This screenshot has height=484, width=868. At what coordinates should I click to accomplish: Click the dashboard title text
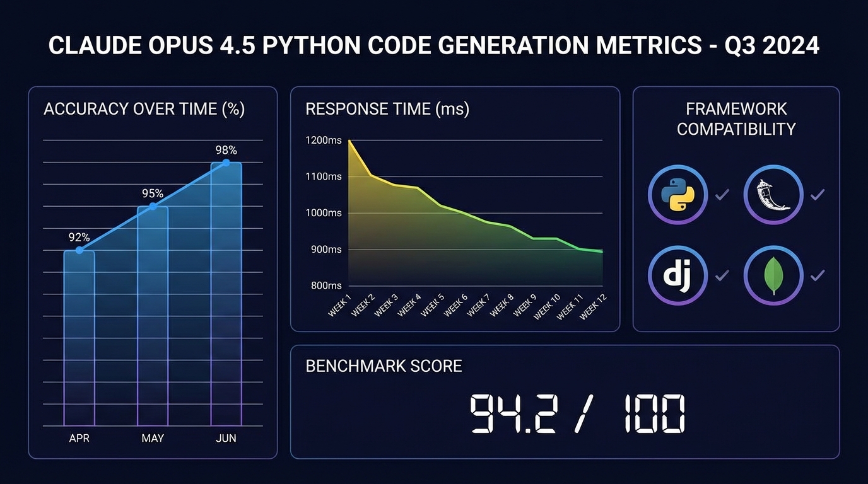click(x=434, y=44)
